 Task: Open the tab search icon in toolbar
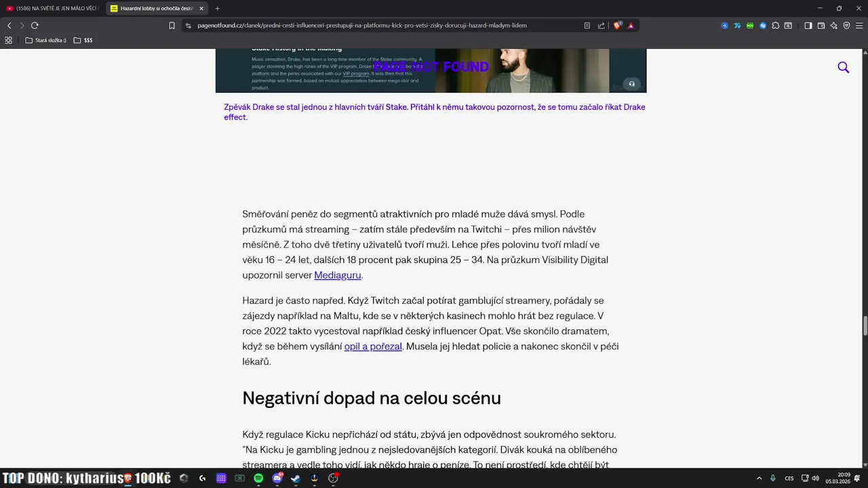point(788,26)
